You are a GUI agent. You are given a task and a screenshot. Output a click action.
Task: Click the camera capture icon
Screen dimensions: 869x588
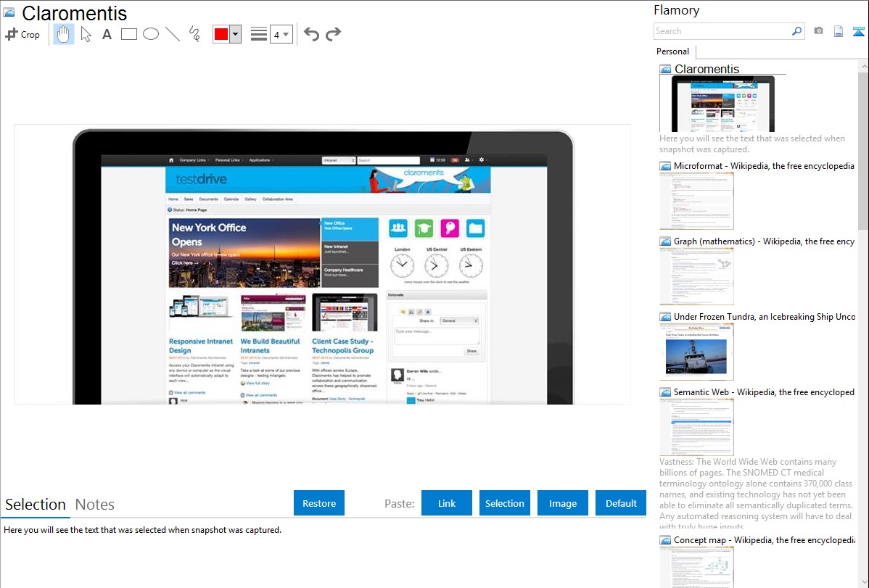[x=818, y=31]
